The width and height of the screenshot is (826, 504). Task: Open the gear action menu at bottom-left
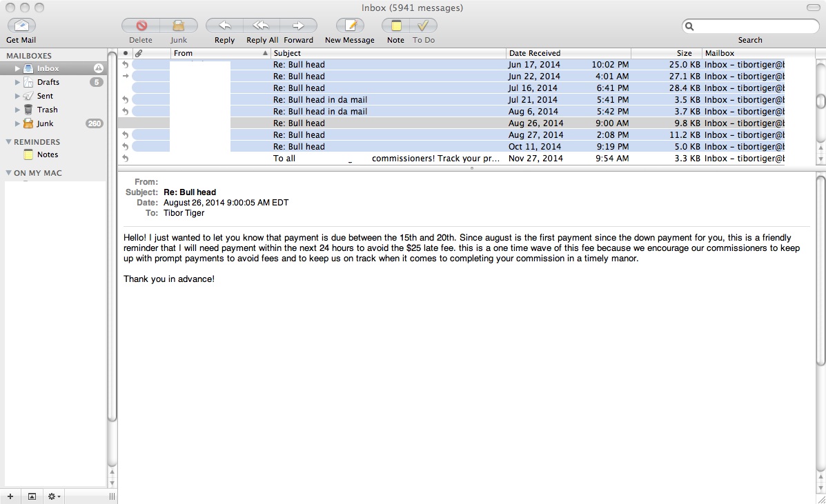coord(53,496)
